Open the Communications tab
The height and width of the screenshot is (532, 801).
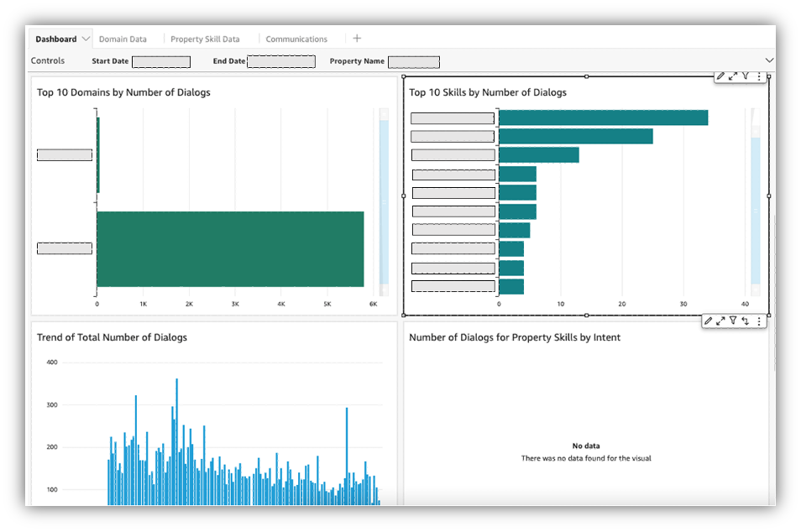pyautogui.click(x=298, y=39)
